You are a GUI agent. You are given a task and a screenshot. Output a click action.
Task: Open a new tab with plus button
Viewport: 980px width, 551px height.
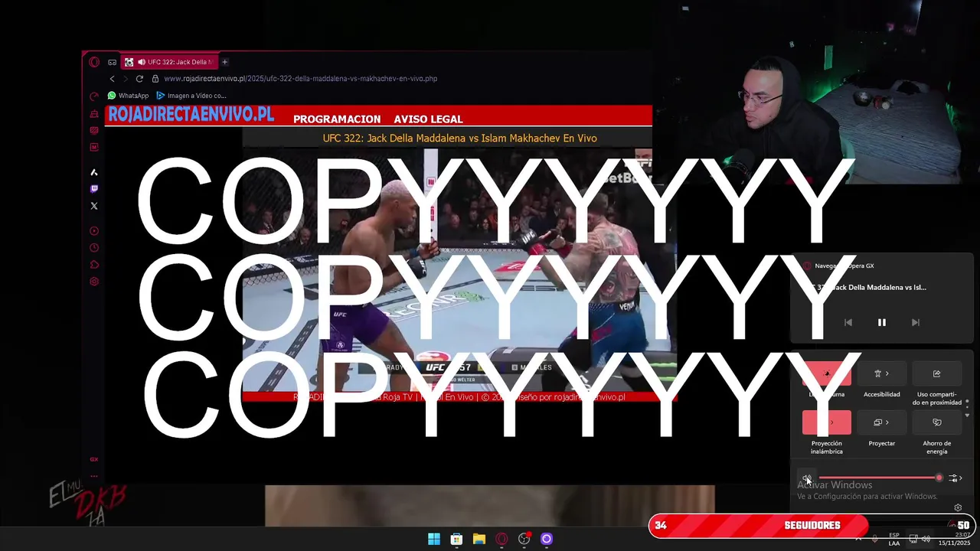pos(224,62)
